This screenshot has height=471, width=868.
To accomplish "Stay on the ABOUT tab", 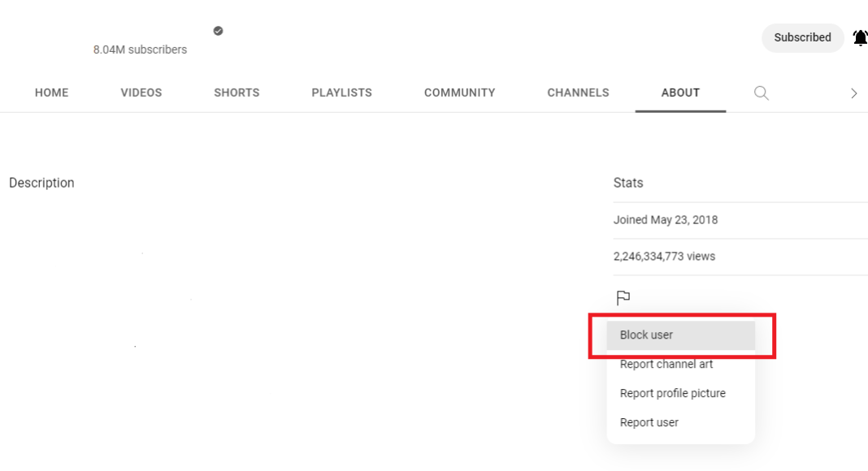I will point(680,93).
